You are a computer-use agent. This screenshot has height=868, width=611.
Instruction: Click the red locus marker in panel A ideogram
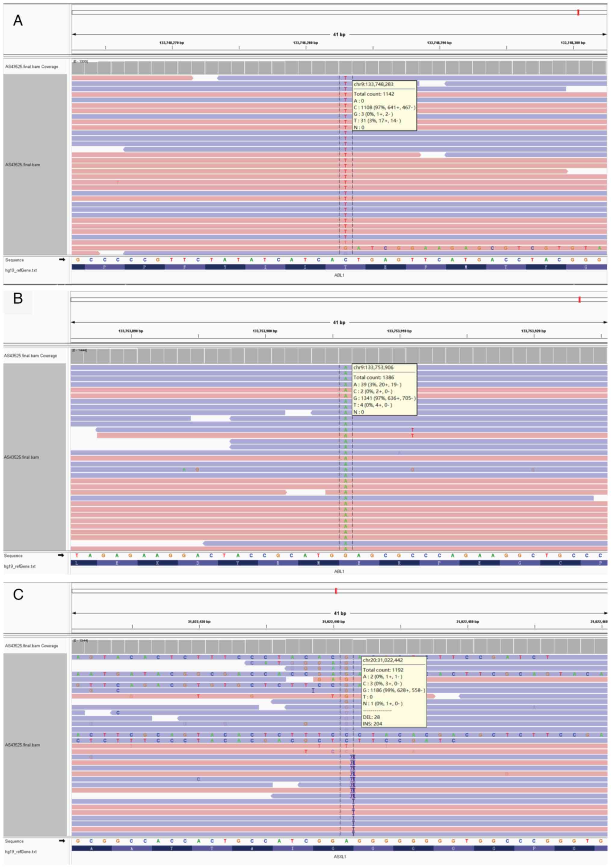click(578, 12)
